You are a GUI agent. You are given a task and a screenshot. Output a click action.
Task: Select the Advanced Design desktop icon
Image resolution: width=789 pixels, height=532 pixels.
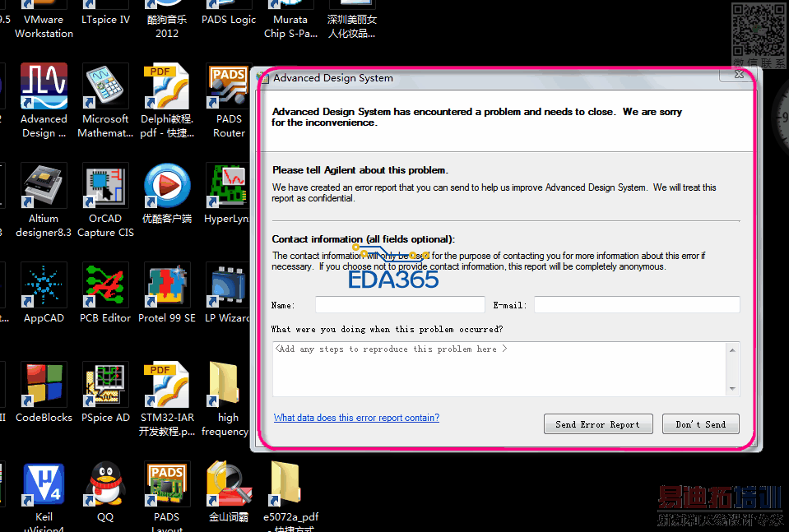44,100
